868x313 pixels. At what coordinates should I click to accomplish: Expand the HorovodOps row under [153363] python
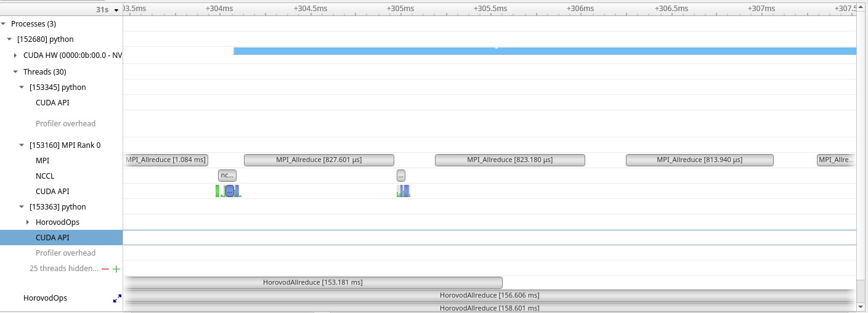[28, 222]
